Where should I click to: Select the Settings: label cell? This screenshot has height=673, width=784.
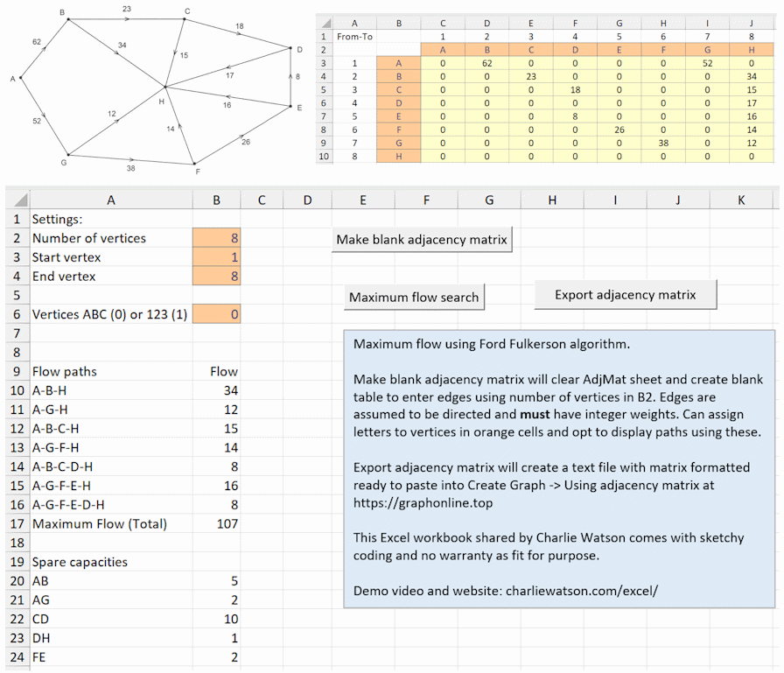[x=110, y=220]
